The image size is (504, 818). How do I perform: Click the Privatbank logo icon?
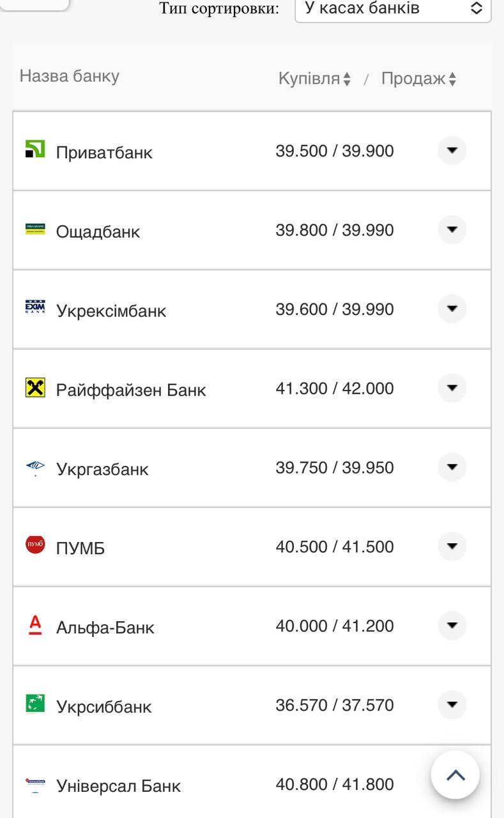(35, 150)
